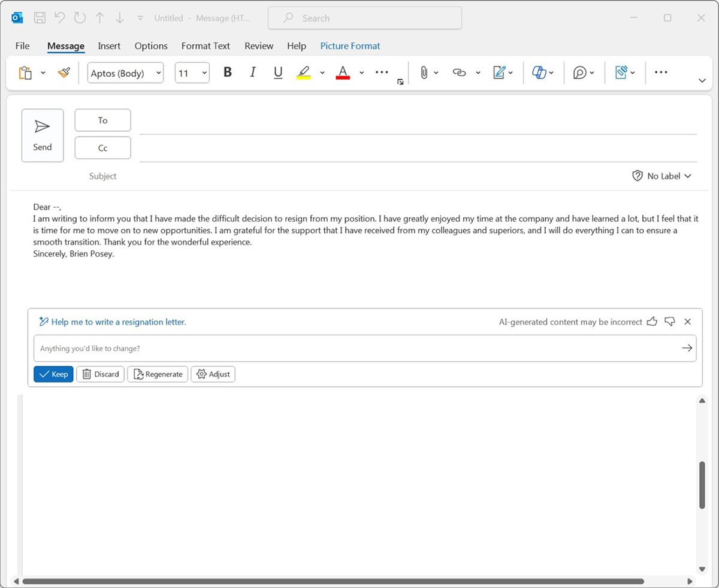Click the Paste icon
Screen dimensions: 719x588
tap(26, 72)
